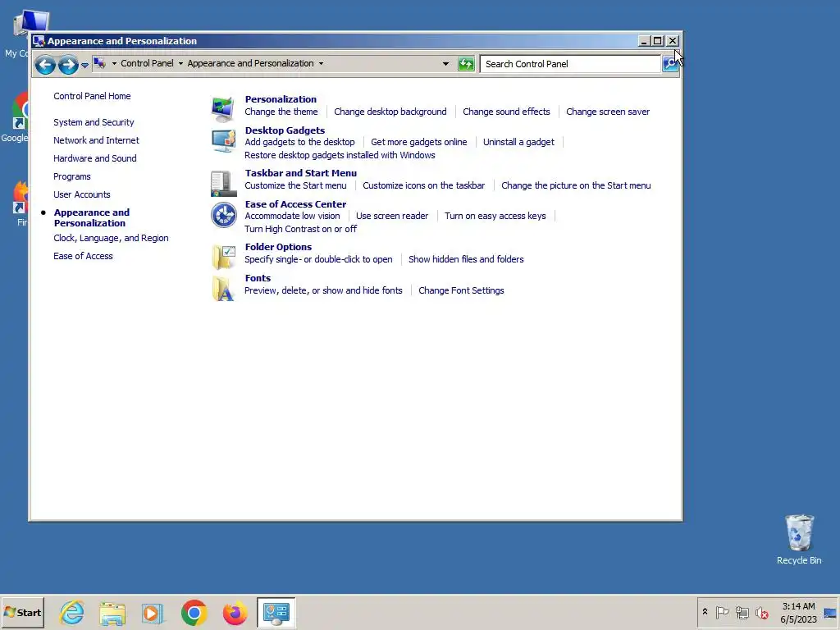Expand dropdown arrow before Control Panel breadcrumb

click(114, 63)
